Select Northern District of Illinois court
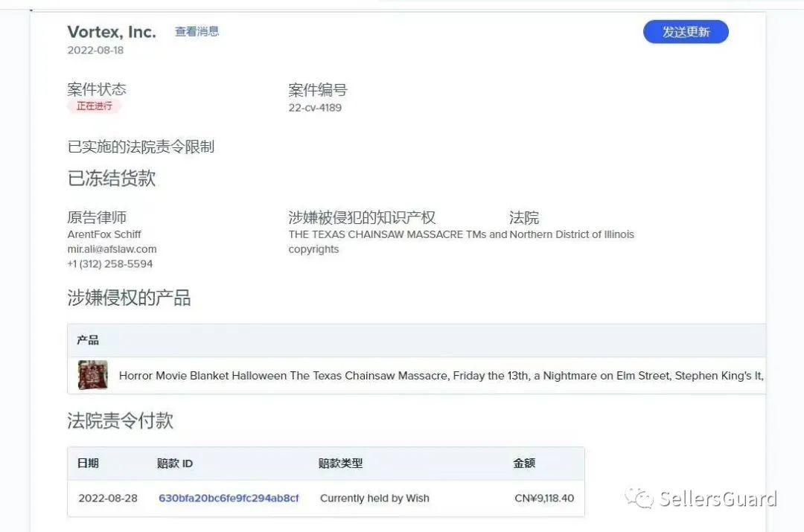The image size is (804, 532). pyautogui.click(x=572, y=234)
